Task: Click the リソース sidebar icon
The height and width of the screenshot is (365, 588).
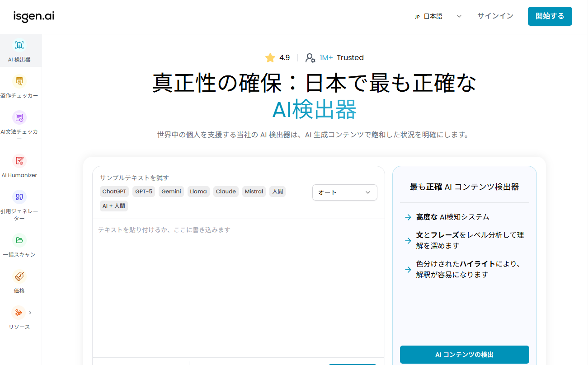Action: click(19, 313)
